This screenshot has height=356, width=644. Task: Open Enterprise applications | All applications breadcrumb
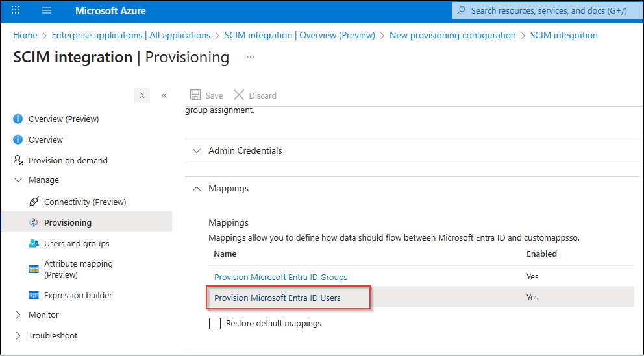[x=131, y=35]
